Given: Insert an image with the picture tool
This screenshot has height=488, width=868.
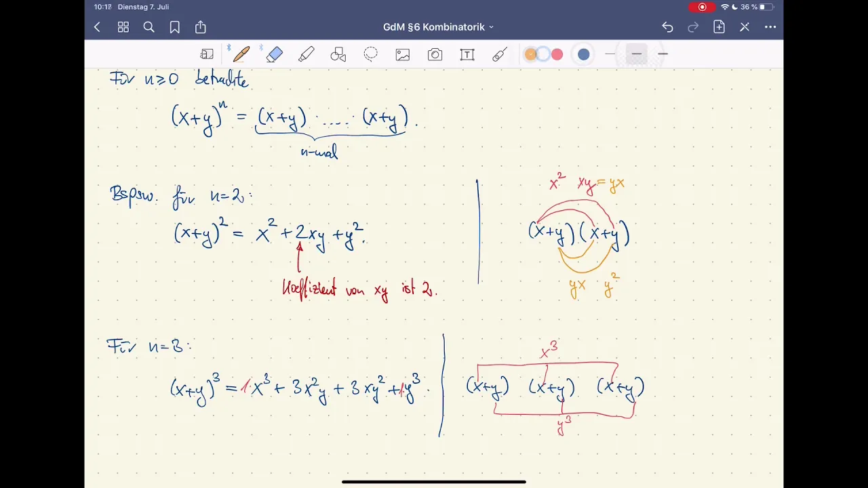Looking at the screenshot, I should [403, 54].
